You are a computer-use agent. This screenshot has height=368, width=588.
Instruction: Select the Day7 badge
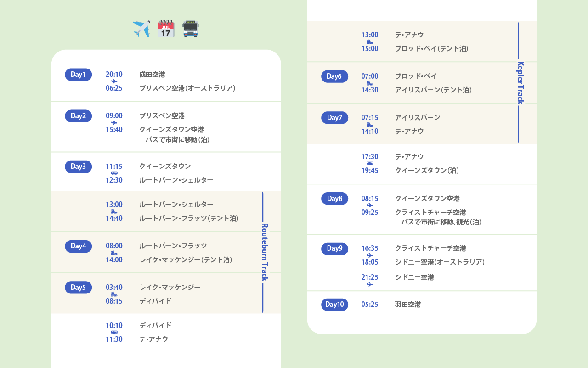(334, 118)
